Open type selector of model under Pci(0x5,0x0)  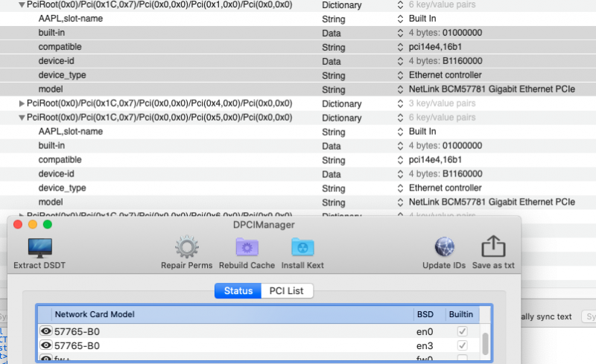(x=400, y=202)
